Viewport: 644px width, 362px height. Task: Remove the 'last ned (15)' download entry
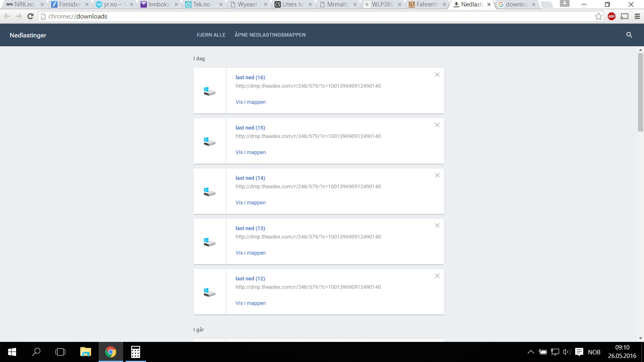coord(437,125)
